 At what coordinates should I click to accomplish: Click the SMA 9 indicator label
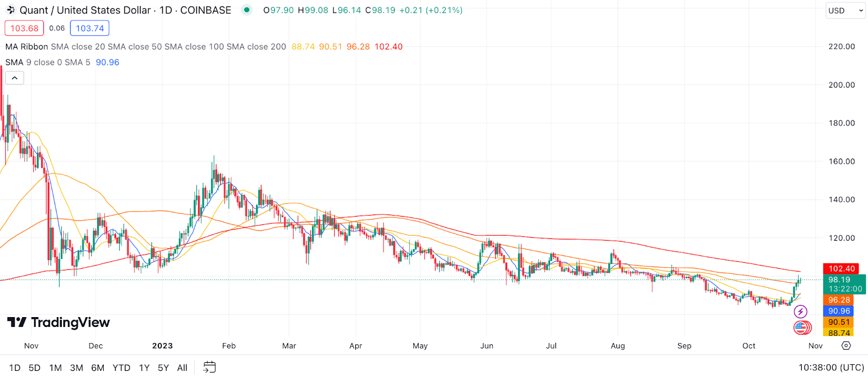point(19,62)
